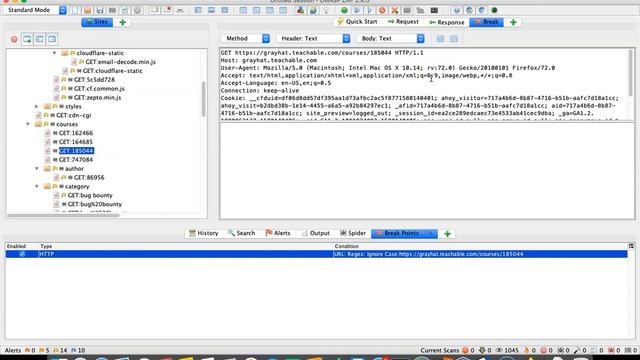Open the Search tab
Viewport: 640px width, 360px height.
241,233
